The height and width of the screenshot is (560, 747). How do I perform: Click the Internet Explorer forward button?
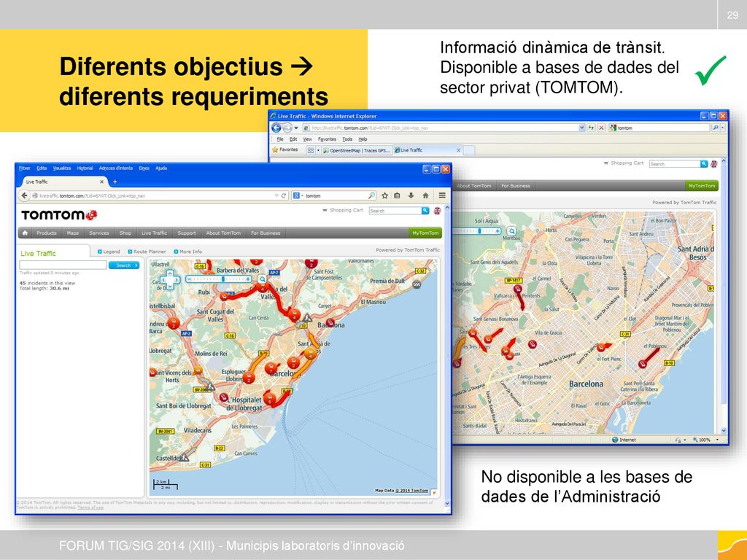tap(287, 128)
